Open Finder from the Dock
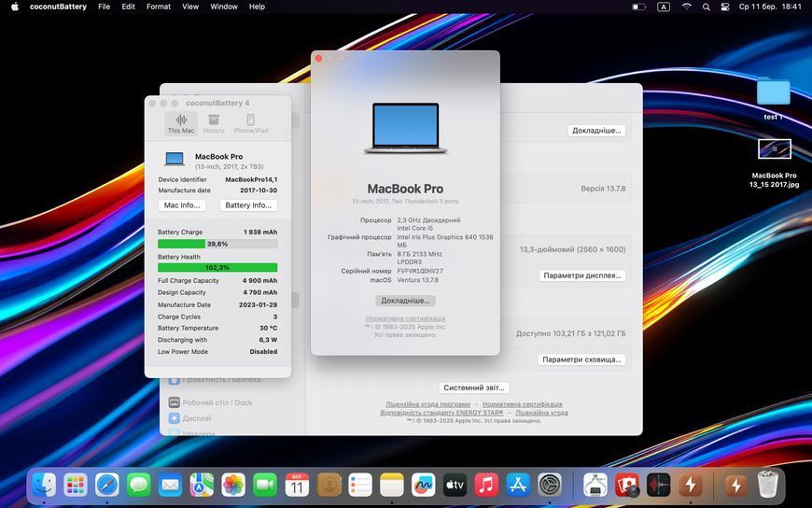 point(44,486)
